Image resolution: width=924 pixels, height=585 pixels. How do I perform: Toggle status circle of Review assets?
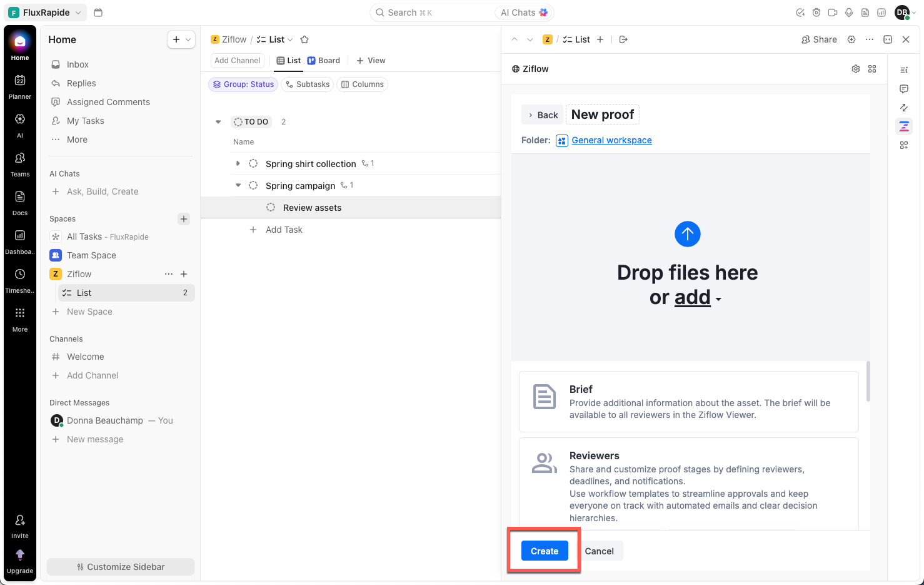271,207
